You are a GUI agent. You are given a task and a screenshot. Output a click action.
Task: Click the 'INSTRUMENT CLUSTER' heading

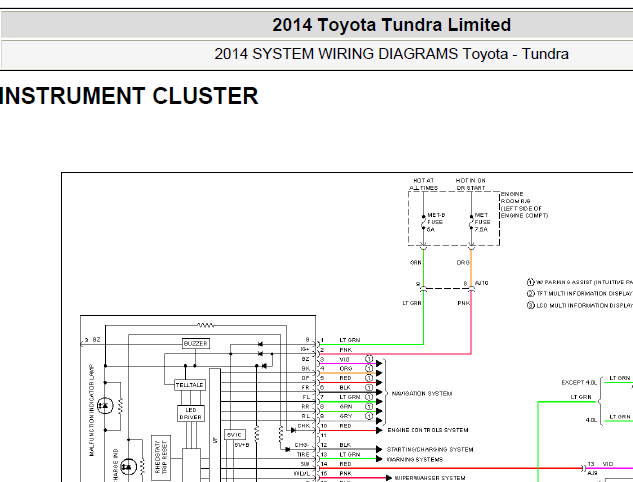129,96
